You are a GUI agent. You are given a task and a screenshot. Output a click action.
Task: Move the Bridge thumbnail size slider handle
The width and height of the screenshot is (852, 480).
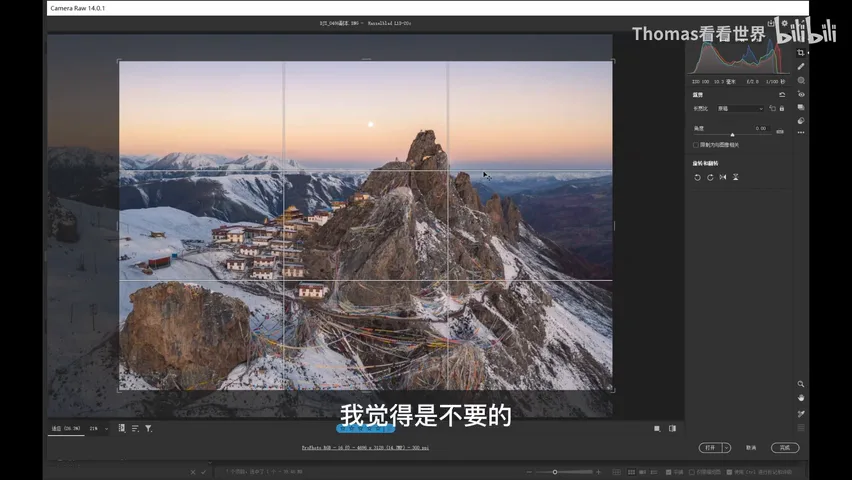coord(555,472)
